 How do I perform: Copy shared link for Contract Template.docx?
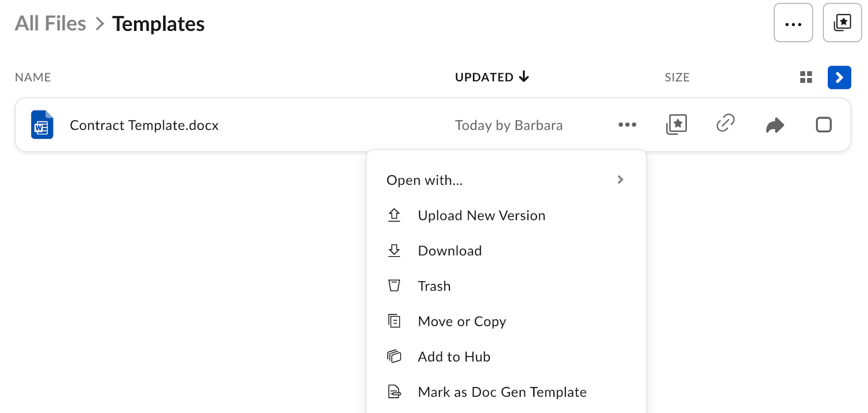tap(725, 124)
